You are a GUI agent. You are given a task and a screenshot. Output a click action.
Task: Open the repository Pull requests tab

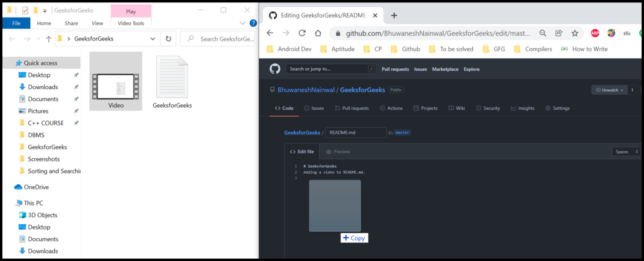point(352,108)
